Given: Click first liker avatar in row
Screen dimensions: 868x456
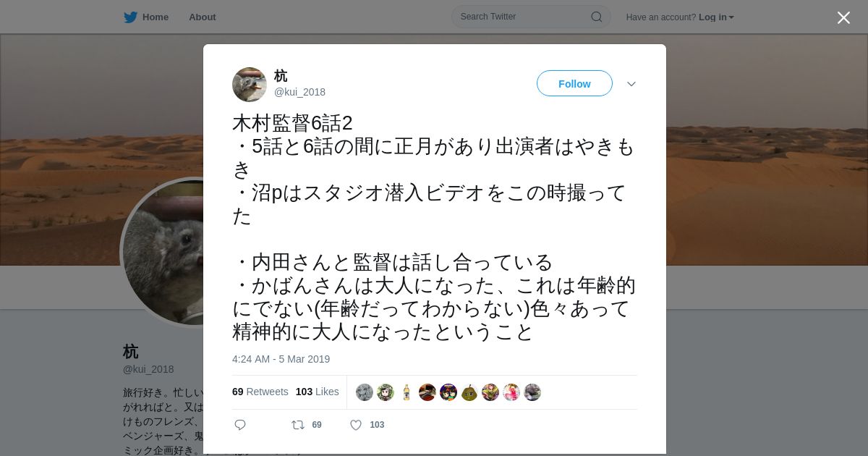Looking at the screenshot, I should tap(365, 392).
